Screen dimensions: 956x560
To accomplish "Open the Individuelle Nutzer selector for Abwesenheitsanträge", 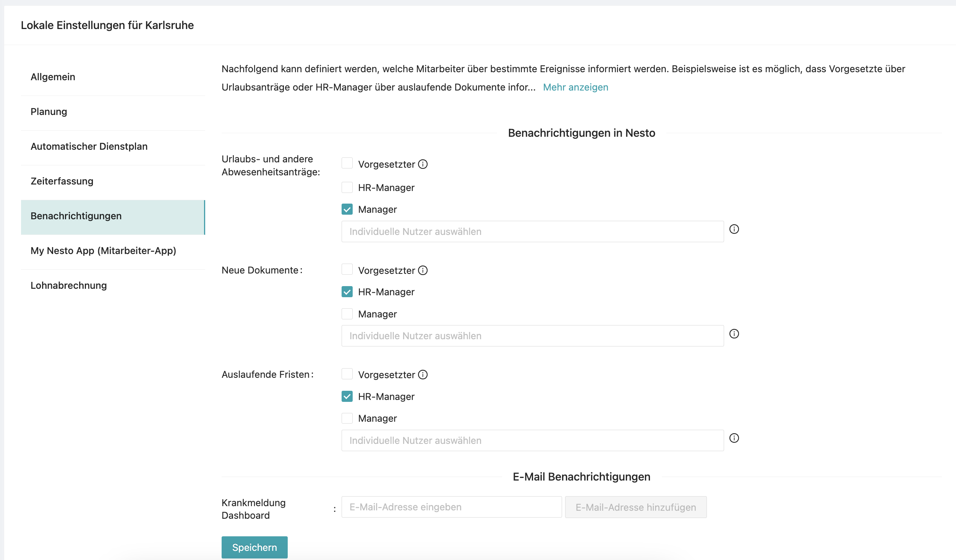I will [x=531, y=231].
